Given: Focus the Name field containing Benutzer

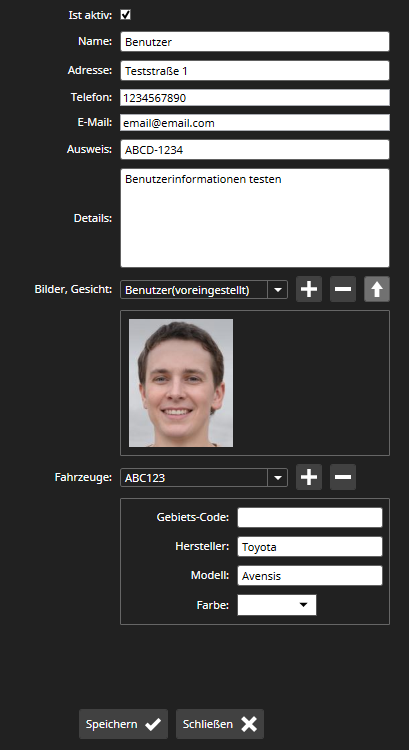Looking at the screenshot, I should (x=255, y=42).
